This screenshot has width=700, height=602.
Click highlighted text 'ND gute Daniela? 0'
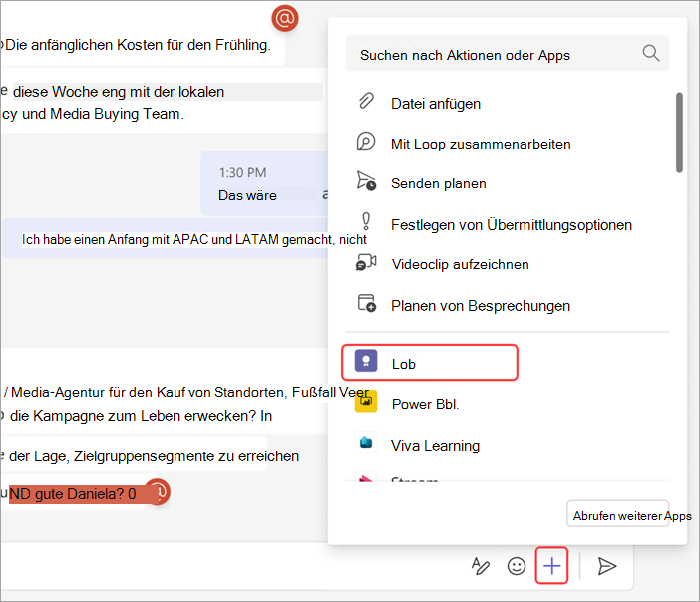pyautogui.click(x=73, y=494)
